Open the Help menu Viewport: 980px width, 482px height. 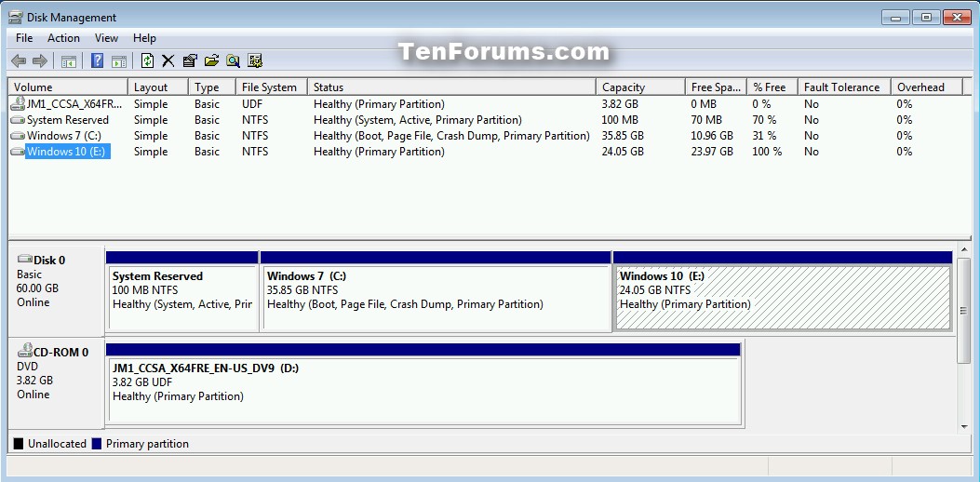[x=144, y=38]
